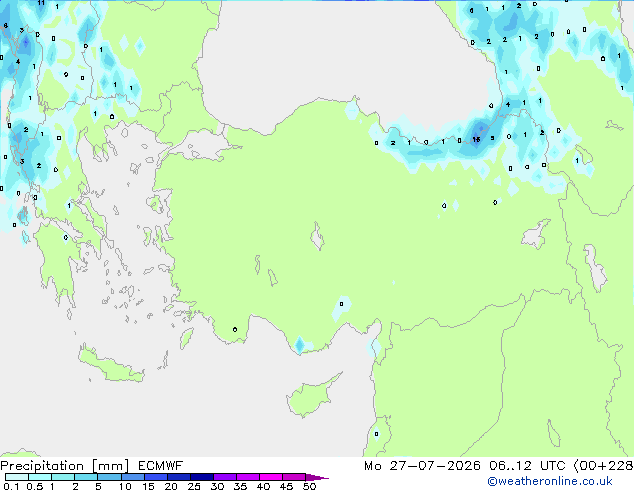Click the "Mo" weekday label
Screen dimensions: 634x490
[x=372, y=466]
